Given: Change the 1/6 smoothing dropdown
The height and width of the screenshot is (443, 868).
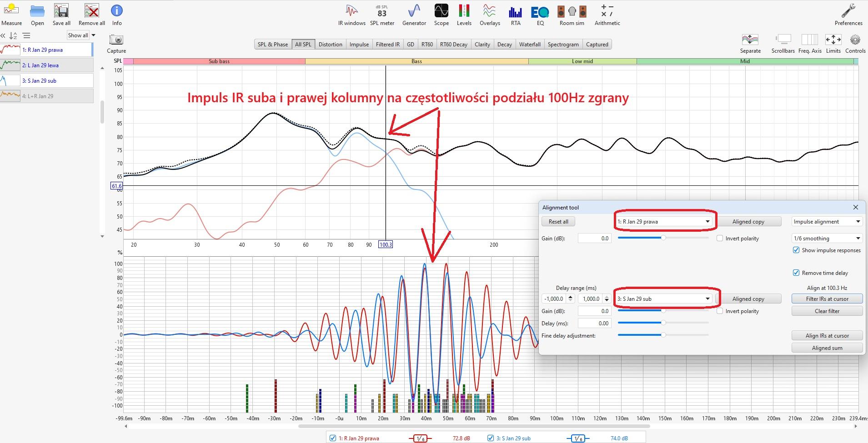Looking at the screenshot, I should 827,239.
